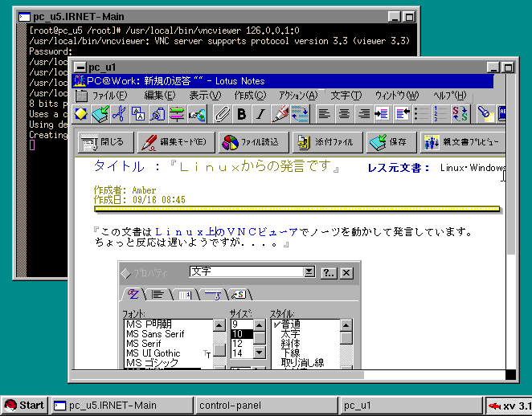Click the ファイル読込 action button
Screen dimensions: 532x416
click(254, 142)
